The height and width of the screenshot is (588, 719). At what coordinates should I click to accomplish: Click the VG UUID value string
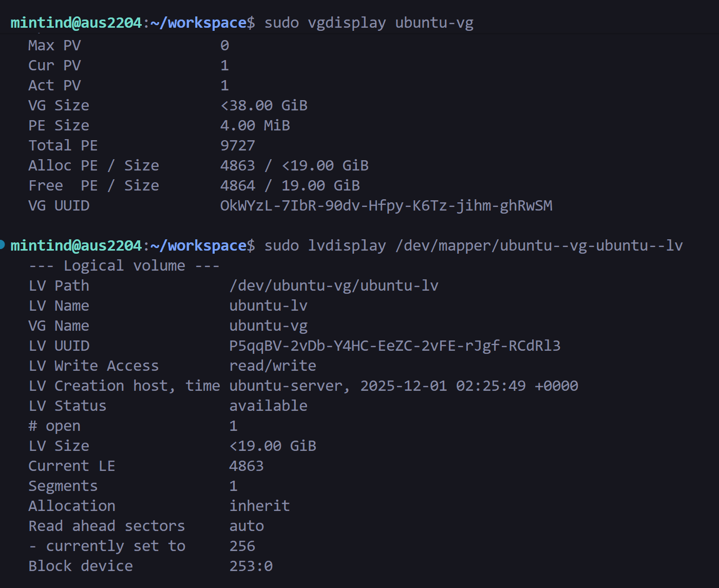point(386,205)
